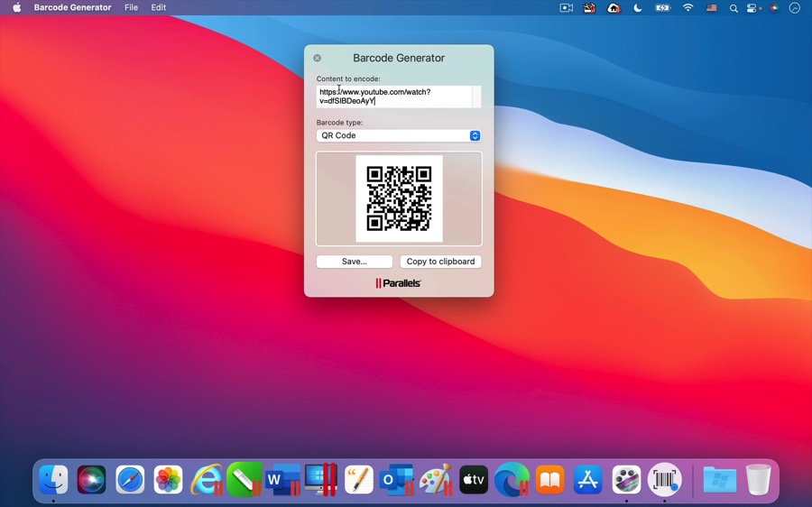Screen dimensions: 812x507
Task: Open the US input source menu
Action: pos(712,8)
